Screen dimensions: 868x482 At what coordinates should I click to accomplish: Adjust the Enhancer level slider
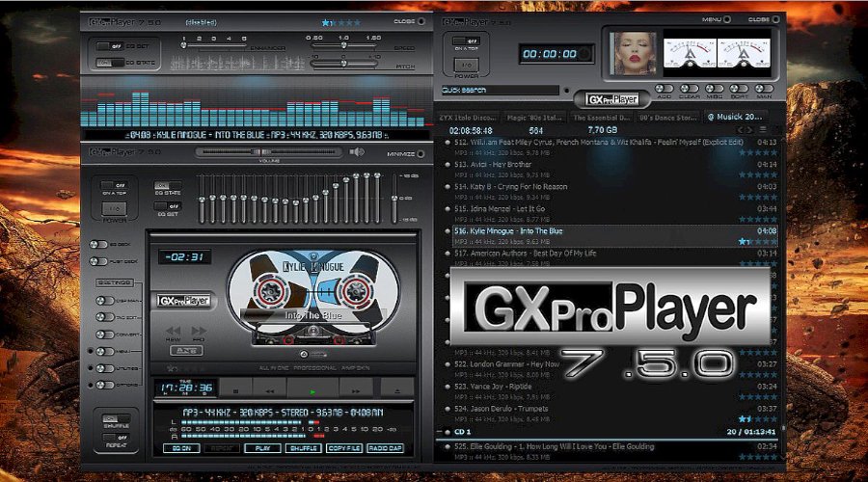(x=215, y=45)
